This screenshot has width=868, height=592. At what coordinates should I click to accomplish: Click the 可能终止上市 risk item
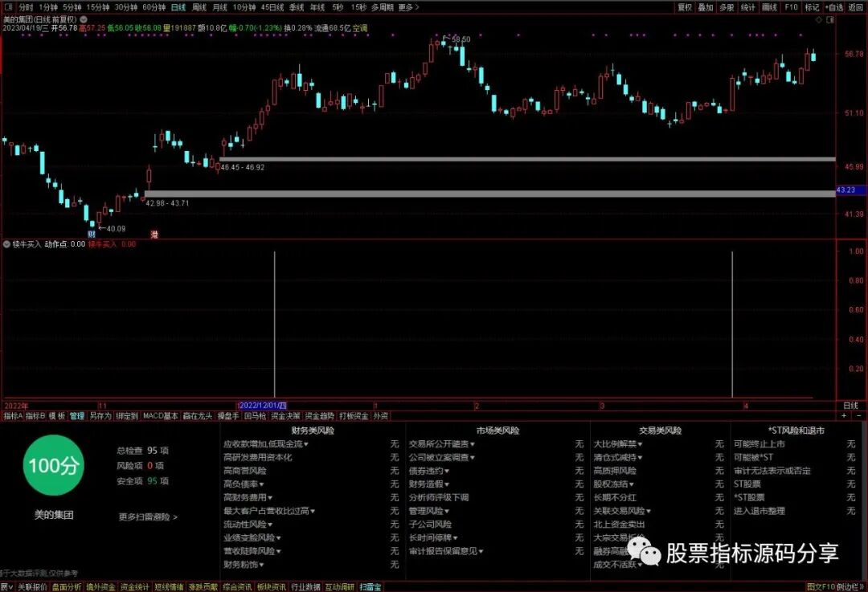pos(759,443)
